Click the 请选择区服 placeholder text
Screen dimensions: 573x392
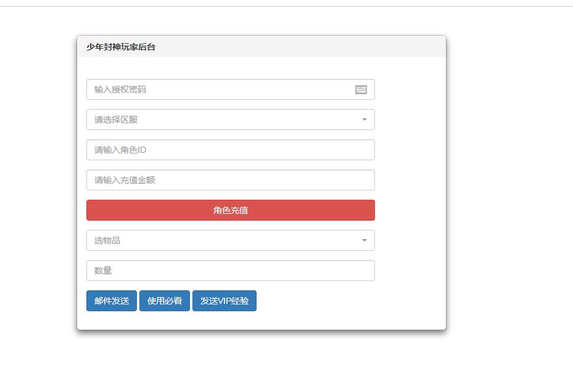click(116, 120)
